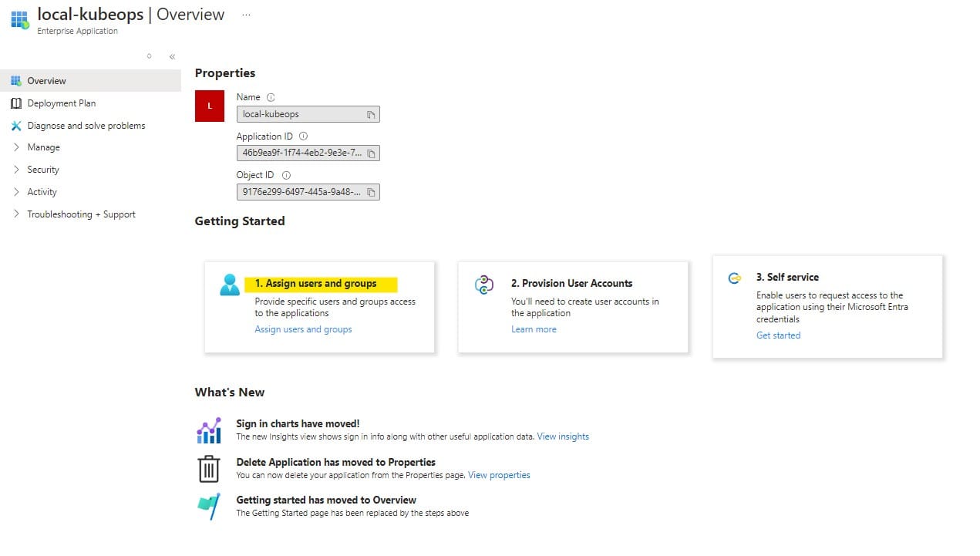Select Overview in the sidebar

point(90,81)
